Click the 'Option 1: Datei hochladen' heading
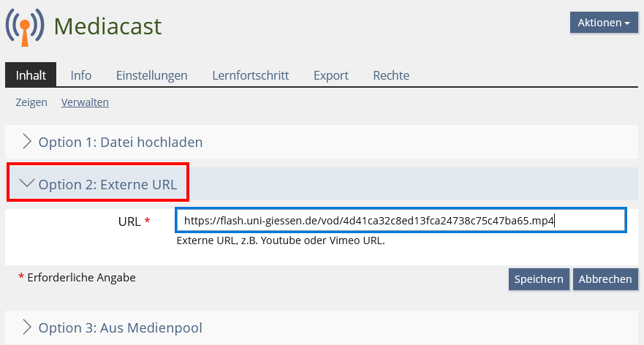 coord(121,143)
